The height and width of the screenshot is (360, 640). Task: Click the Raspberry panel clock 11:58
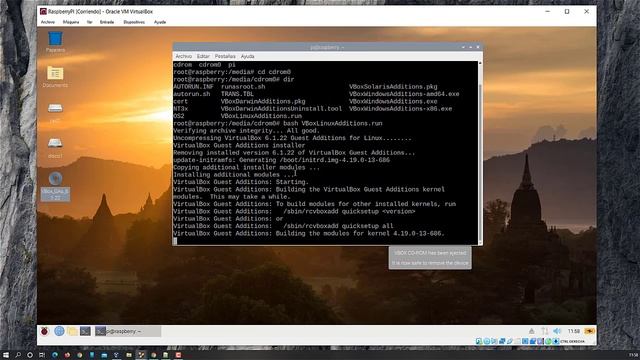(x=574, y=331)
